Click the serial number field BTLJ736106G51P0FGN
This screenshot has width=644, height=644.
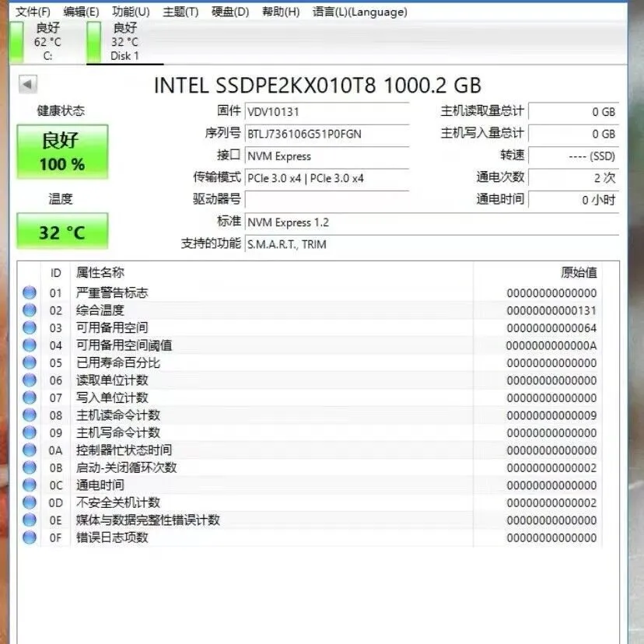tap(327, 134)
